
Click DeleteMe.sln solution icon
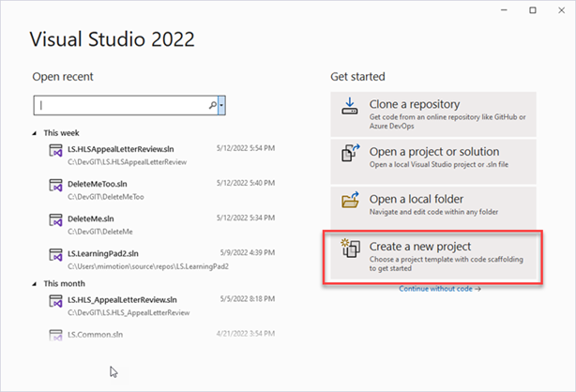[56, 220]
